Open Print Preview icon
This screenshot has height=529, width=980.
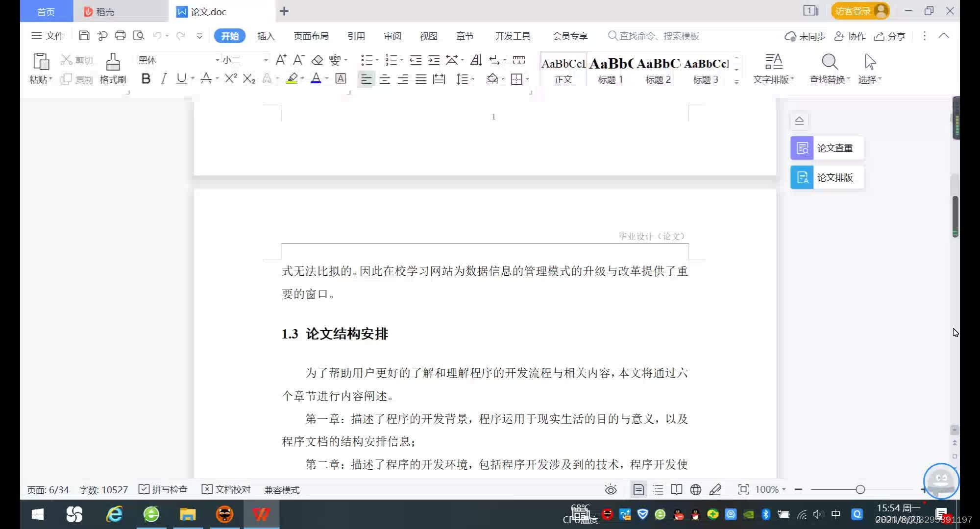(139, 36)
